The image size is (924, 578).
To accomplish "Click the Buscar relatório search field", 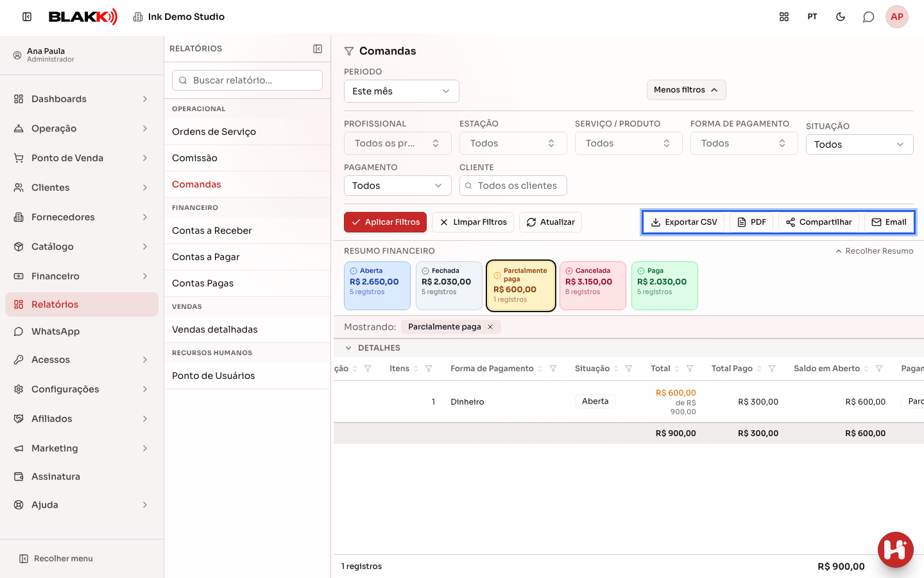I will 247,80.
